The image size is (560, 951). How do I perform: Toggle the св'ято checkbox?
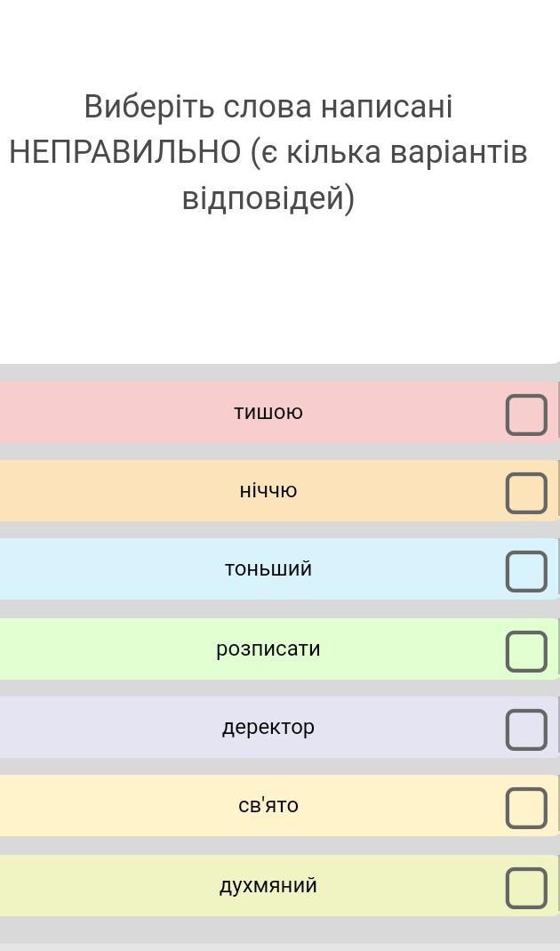click(x=526, y=809)
